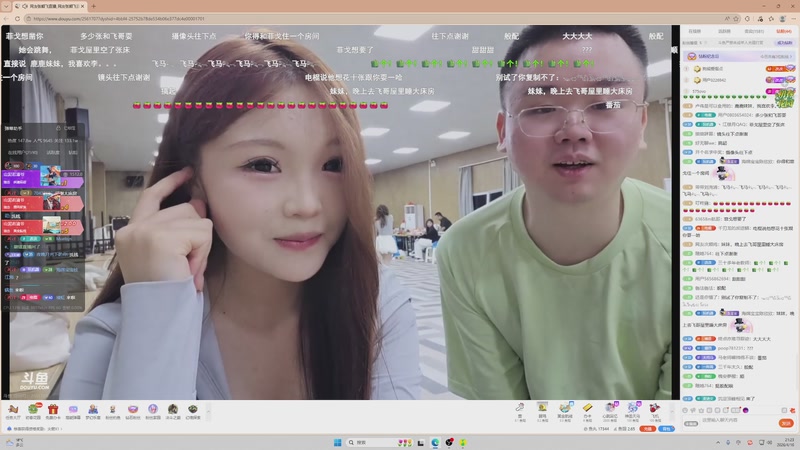Open Edge settings and more menu
This screenshot has height=450, width=800.
(x=793, y=18)
